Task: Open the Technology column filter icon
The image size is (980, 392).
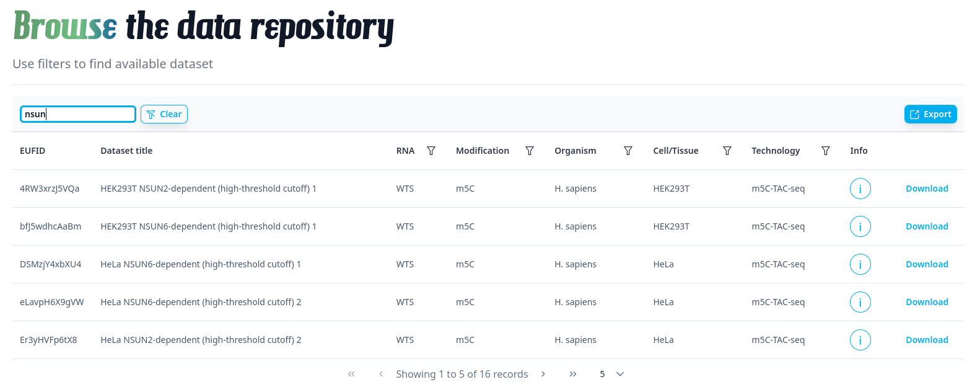Action: point(826,151)
